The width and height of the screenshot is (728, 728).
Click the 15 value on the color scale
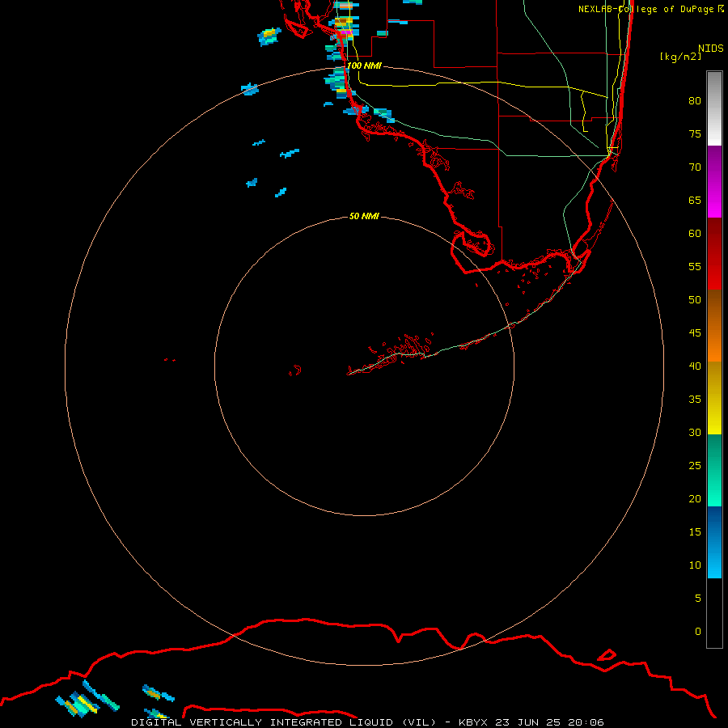click(x=695, y=531)
